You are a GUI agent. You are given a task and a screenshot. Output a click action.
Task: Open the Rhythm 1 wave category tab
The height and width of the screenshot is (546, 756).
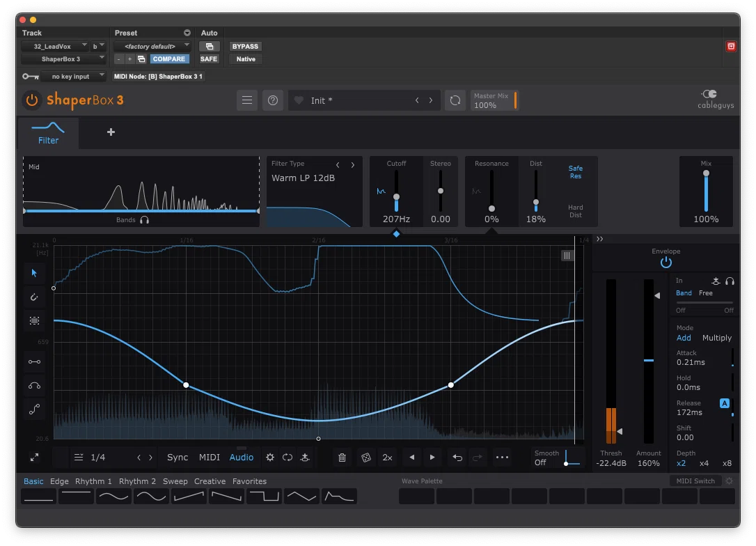click(x=93, y=481)
